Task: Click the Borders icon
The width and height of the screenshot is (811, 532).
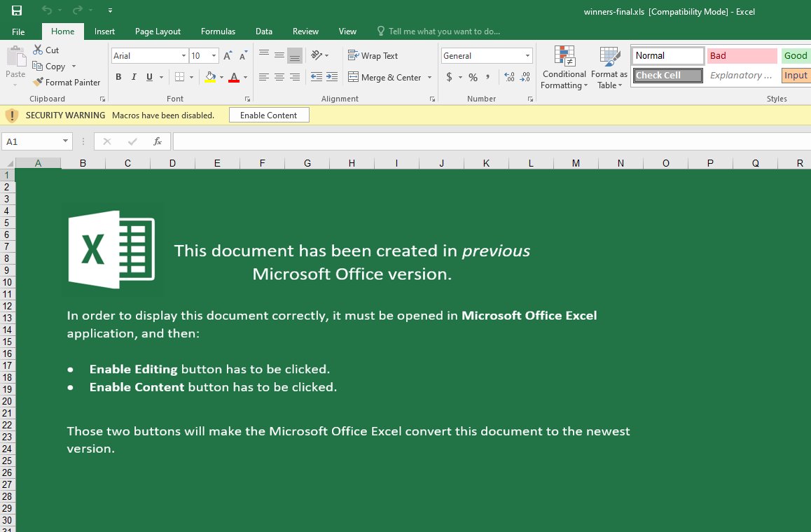Action: pos(179,77)
